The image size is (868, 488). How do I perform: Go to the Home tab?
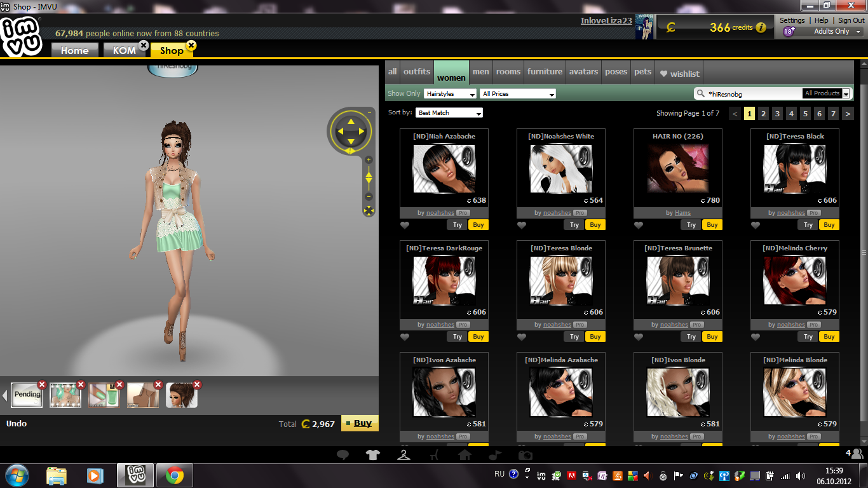(75, 50)
